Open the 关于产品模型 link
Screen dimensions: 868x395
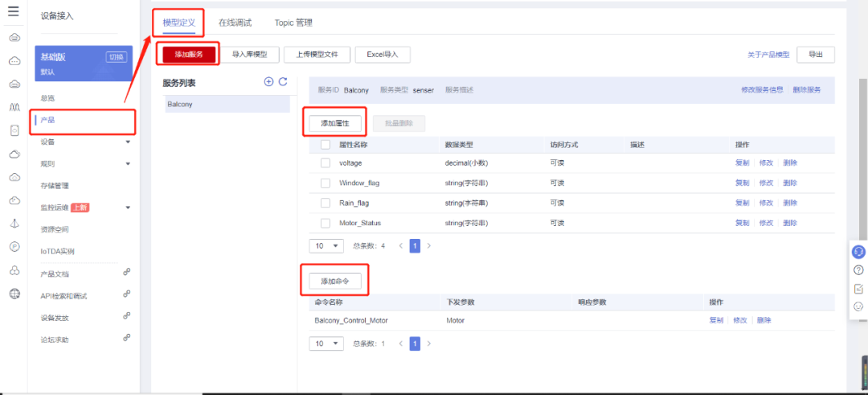coord(768,54)
